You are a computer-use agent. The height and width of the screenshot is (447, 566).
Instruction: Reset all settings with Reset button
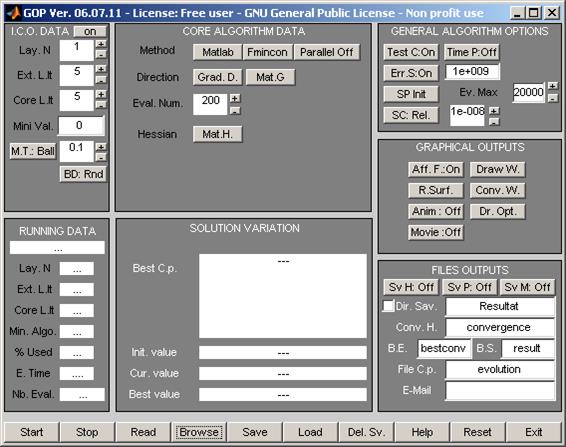point(477,432)
